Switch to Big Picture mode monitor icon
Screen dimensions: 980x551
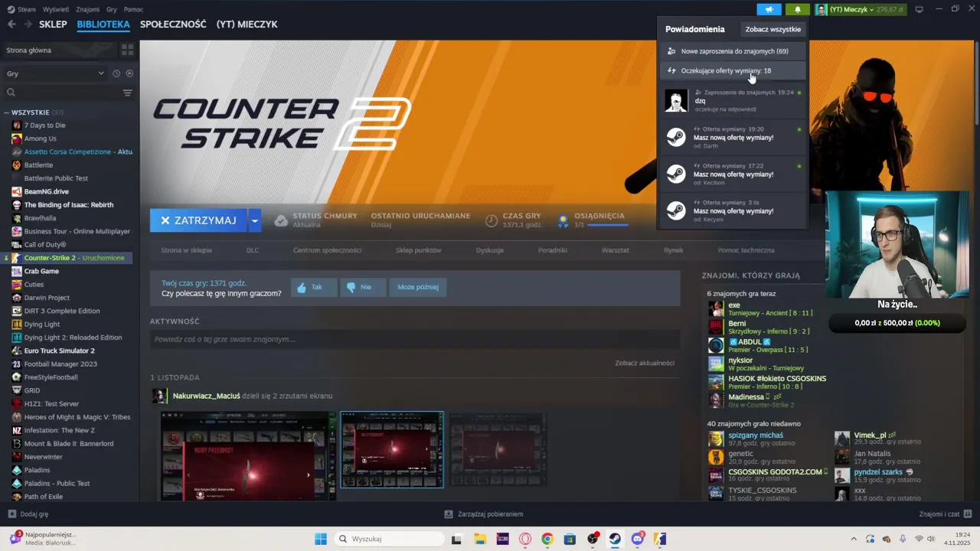(x=919, y=9)
